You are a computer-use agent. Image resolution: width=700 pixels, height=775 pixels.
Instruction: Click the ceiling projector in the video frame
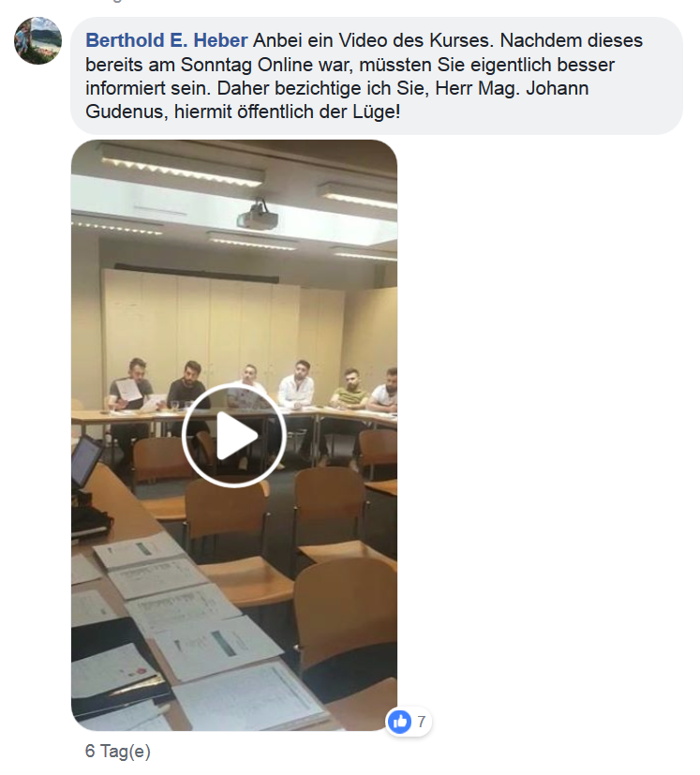pyautogui.click(x=257, y=216)
